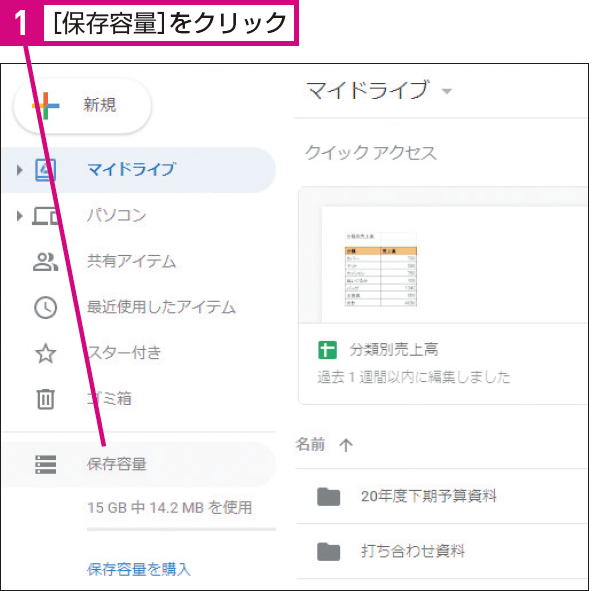The height and width of the screenshot is (591, 600).
Task: Select the 打ち合わせ資料 folder name
Action: tap(413, 551)
